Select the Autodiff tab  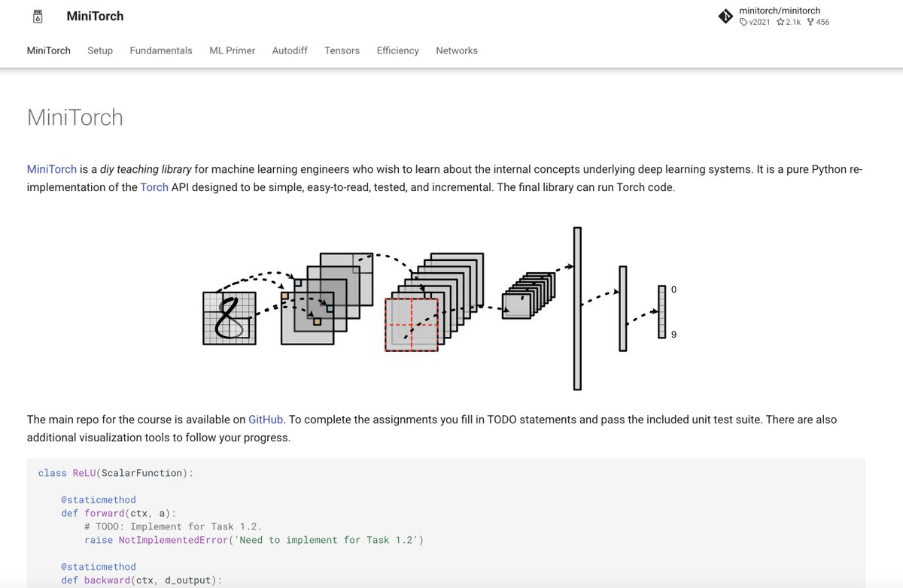point(290,50)
